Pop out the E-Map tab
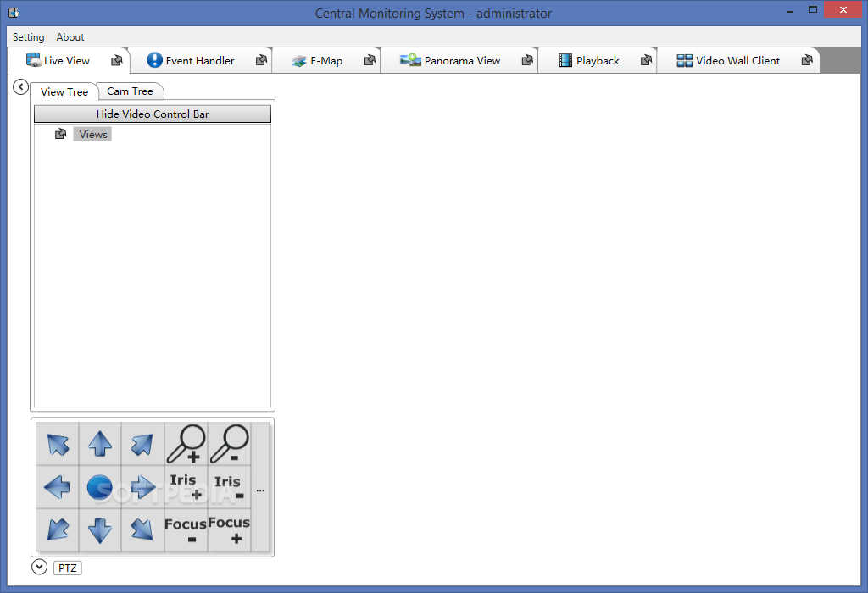The height and width of the screenshot is (593, 868). (370, 60)
